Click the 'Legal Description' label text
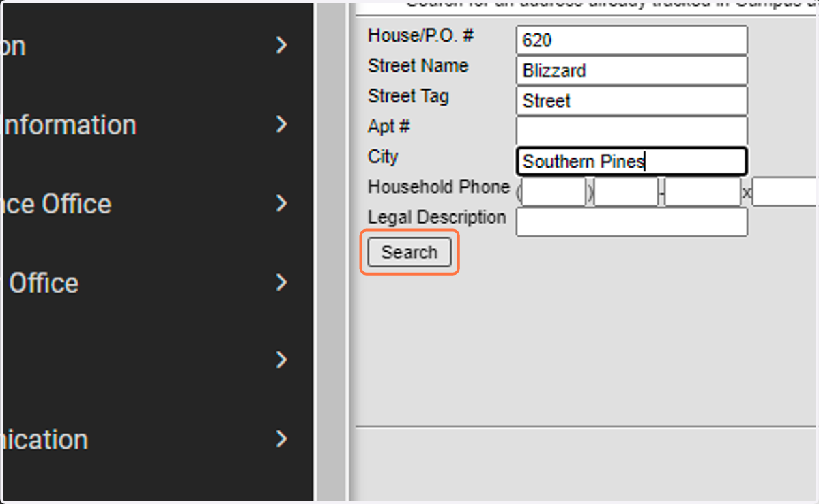819x504 pixels. 437,218
